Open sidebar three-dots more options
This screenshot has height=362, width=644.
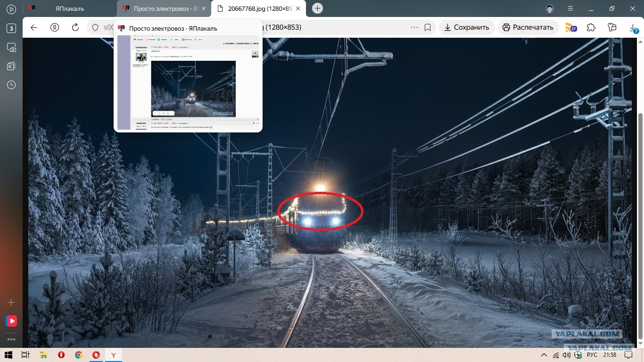[11, 339]
